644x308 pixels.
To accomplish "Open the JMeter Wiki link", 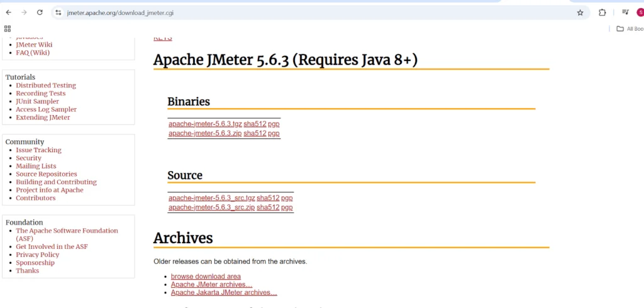I will [34, 45].
